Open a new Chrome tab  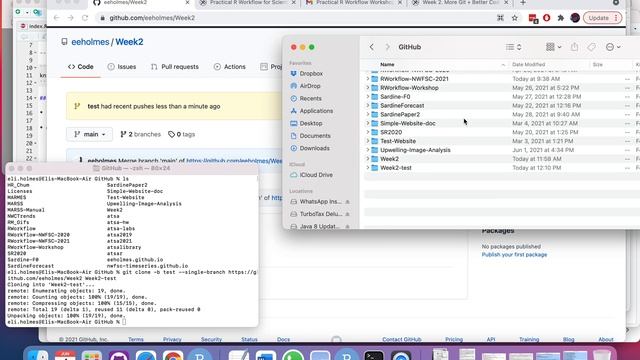(x=523, y=3)
